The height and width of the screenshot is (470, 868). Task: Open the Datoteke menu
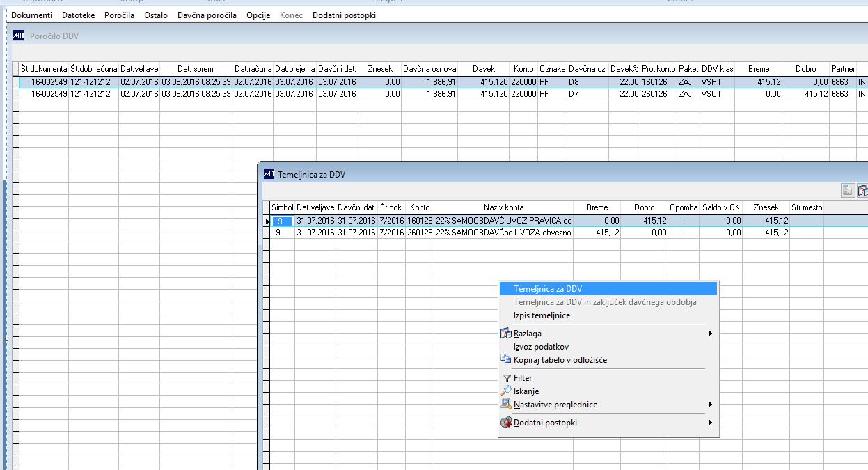[x=78, y=15]
